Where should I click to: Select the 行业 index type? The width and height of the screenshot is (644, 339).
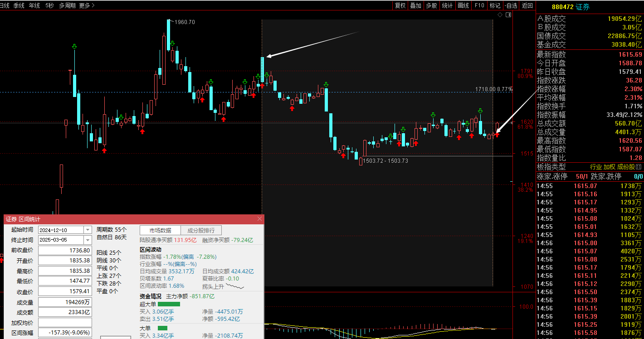click(x=595, y=167)
